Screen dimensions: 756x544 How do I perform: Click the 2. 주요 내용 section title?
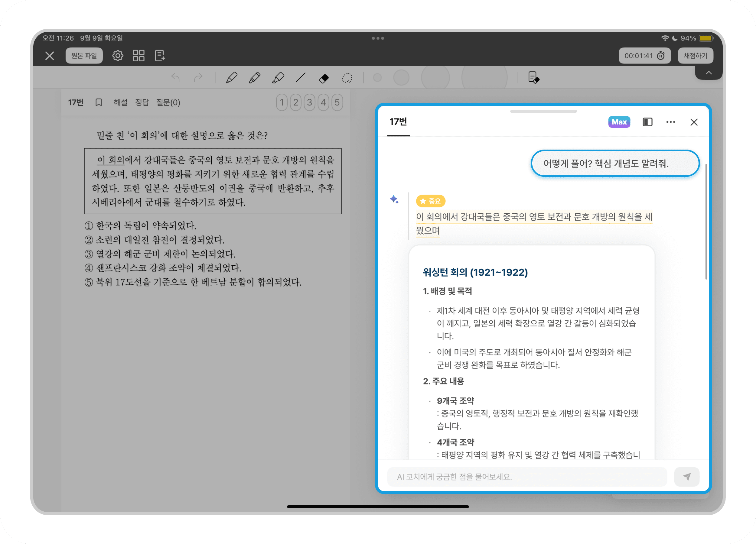click(x=443, y=381)
